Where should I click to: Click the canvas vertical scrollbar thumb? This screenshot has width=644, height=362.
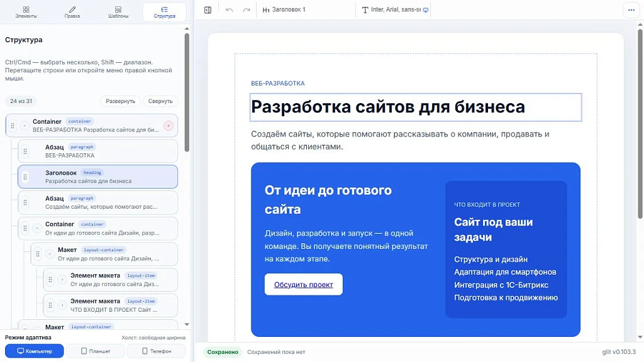(640, 123)
